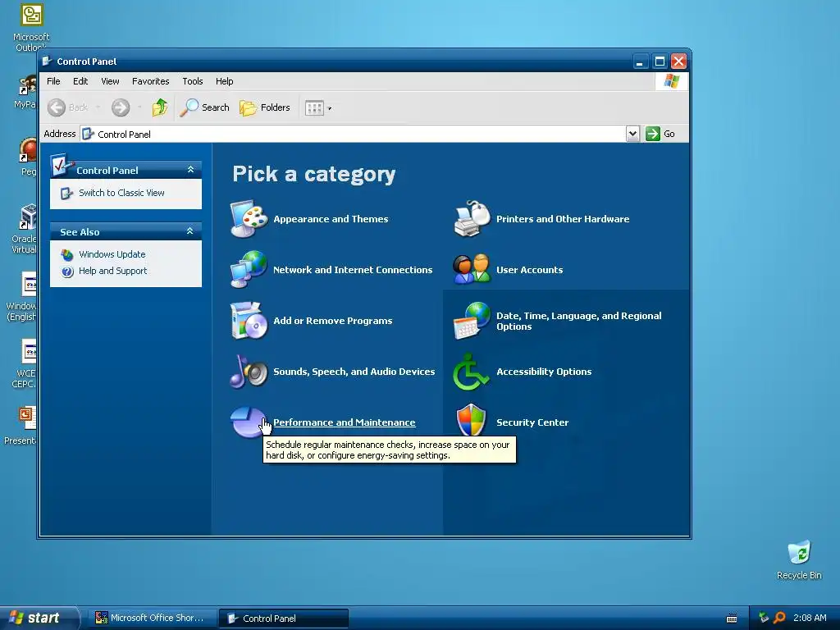Click the Performance and Maintenance pie chart icon
Image resolution: width=840 pixels, height=630 pixels.
249,422
